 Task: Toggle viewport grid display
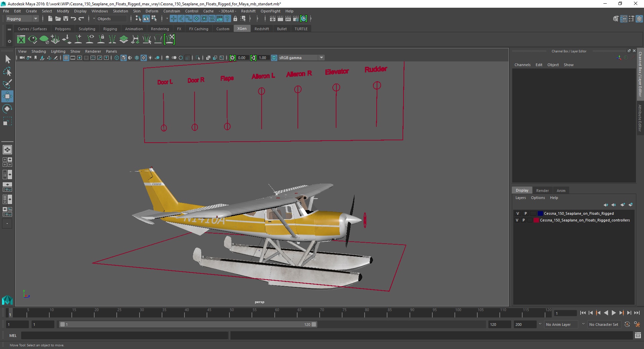pyautogui.click(x=66, y=58)
